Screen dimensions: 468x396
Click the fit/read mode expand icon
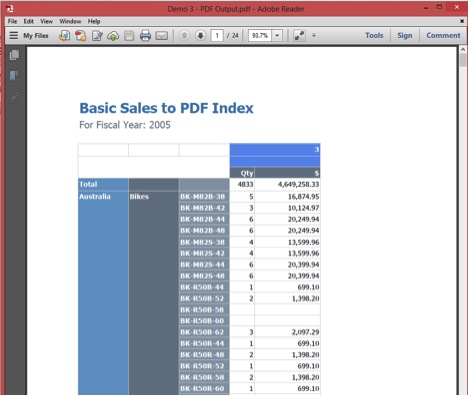click(299, 35)
